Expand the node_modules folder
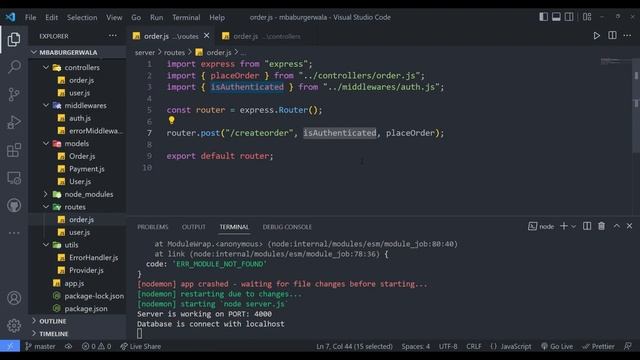This screenshot has height=360, width=640. 78,194
